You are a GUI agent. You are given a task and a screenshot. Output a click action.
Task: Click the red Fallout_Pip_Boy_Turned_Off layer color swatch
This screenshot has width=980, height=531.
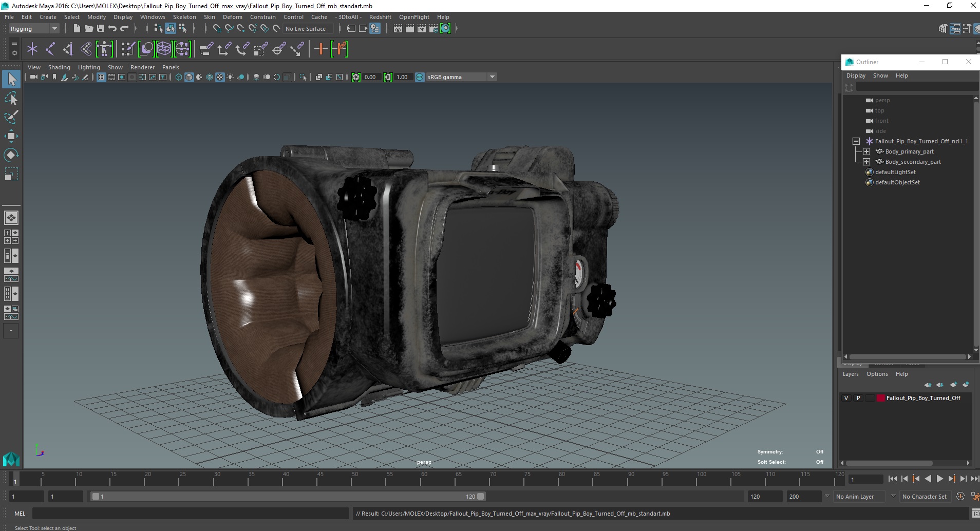pos(881,398)
